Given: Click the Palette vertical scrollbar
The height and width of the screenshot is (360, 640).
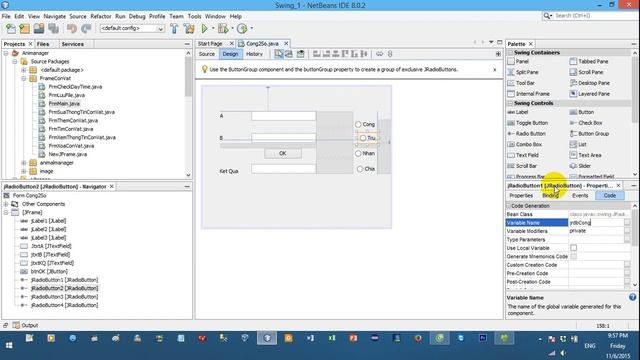Looking at the screenshot, I should [634, 113].
